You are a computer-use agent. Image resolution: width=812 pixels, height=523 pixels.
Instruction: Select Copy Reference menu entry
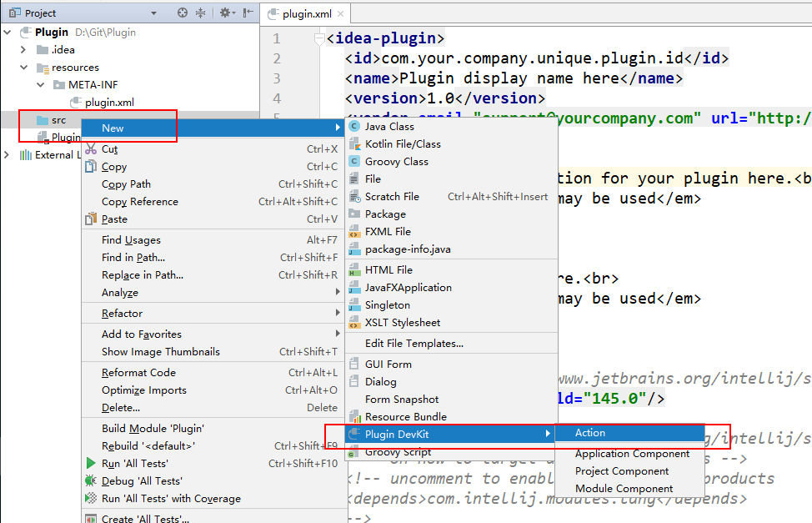pos(213,202)
